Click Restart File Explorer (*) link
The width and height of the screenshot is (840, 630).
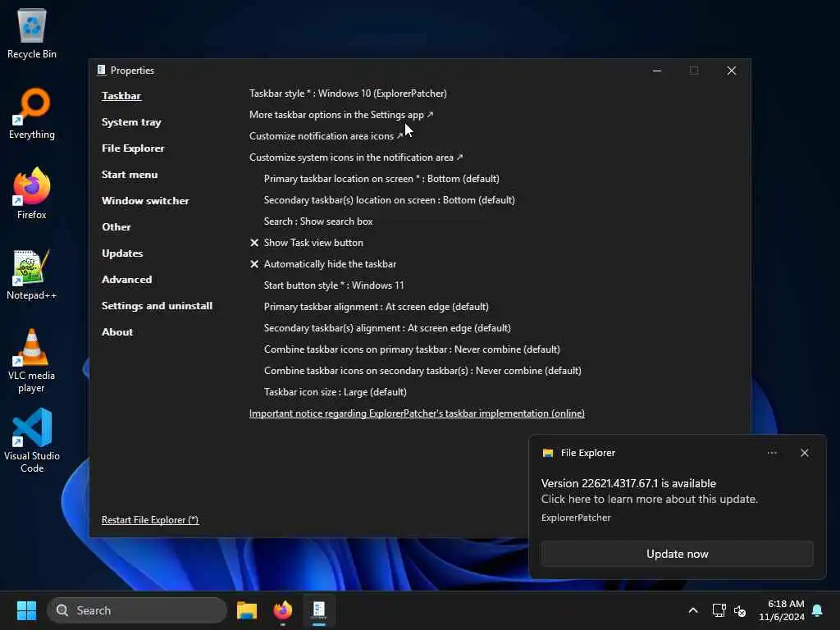coord(150,519)
